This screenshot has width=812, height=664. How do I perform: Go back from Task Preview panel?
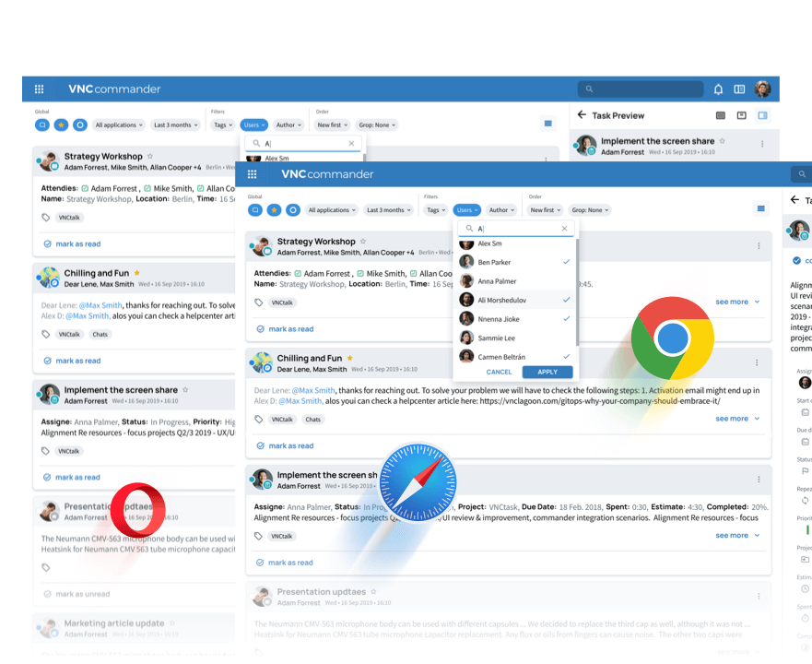pyautogui.click(x=583, y=114)
